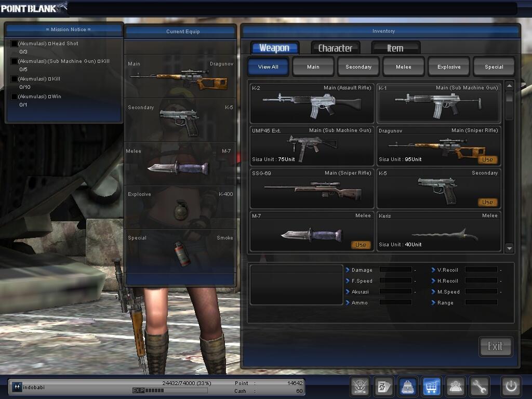
Task: Filter inventory by Melee weapons
Action: [x=403, y=66]
